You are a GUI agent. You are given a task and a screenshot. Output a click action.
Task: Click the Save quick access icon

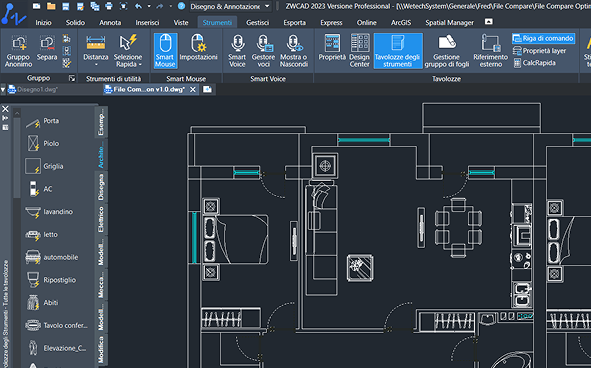tap(66, 6)
